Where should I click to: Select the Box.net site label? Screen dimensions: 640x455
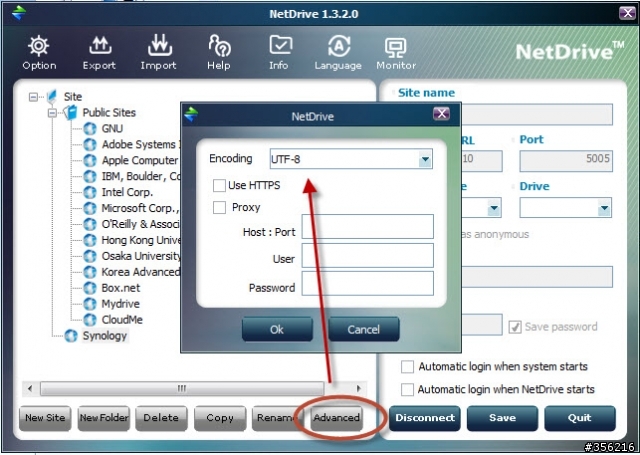click(x=120, y=288)
